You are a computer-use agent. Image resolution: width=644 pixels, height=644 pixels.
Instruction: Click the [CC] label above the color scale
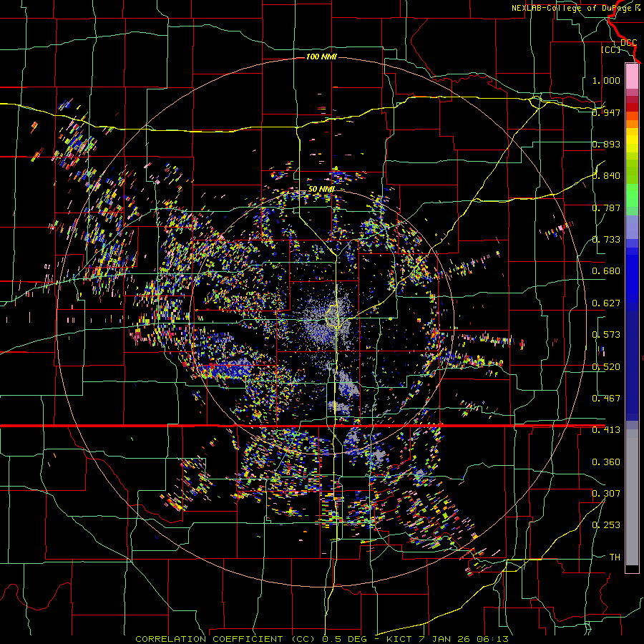[x=610, y=49]
